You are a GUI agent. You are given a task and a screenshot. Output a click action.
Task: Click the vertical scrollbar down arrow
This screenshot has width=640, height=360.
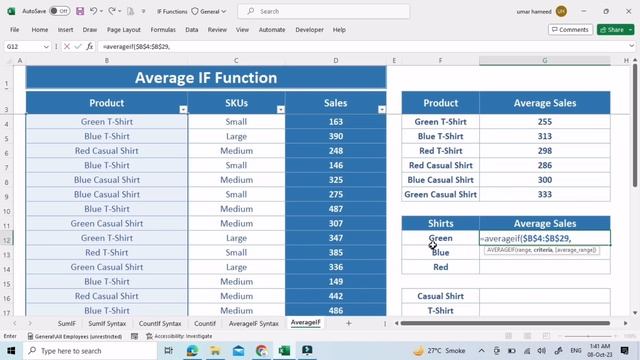(x=635, y=313)
